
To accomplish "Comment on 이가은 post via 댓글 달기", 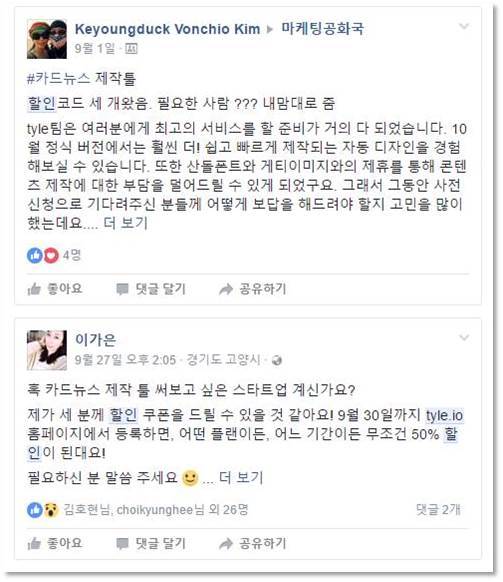I will pos(151,543).
